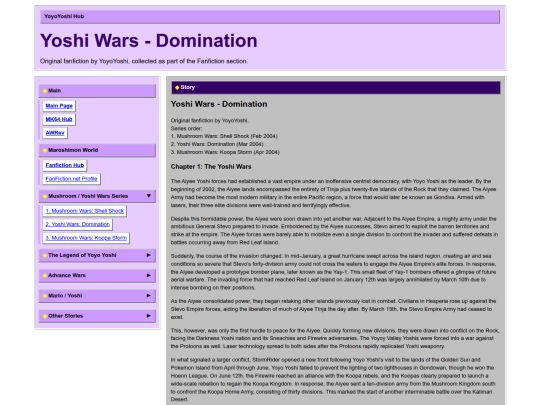Expand The Legend of Yoyo Yoshi arrow
This screenshot has width=540, height=405.
(149, 255)
